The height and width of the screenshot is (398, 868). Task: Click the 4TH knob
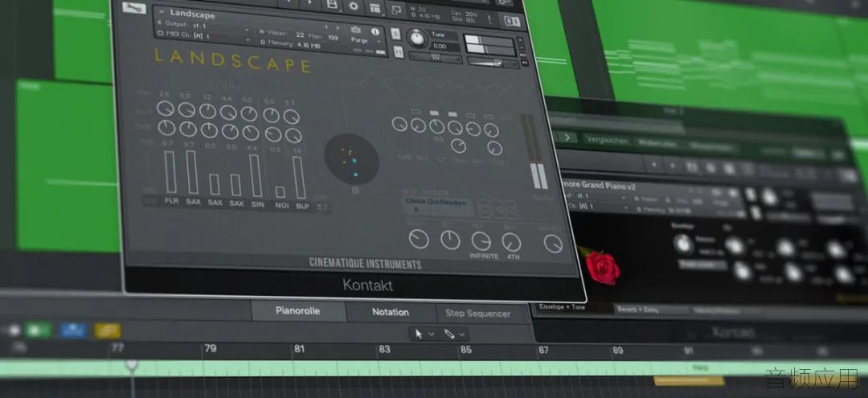(511, 242)
